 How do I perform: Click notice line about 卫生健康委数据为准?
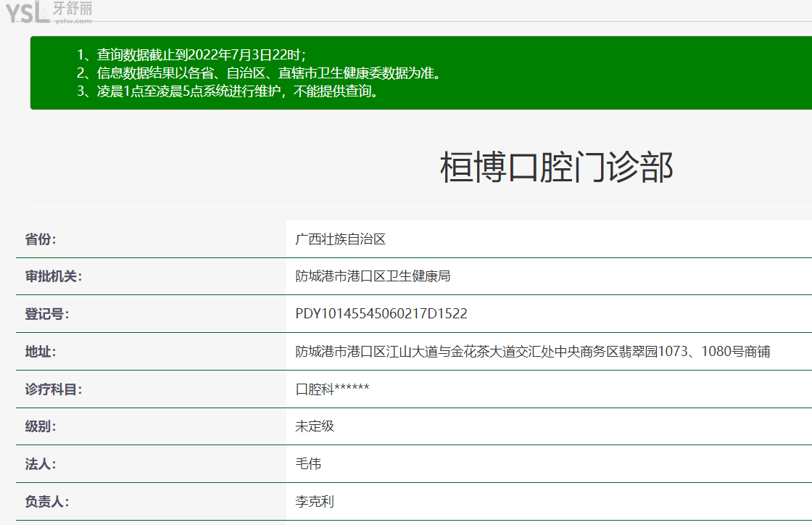coord(259,73)
